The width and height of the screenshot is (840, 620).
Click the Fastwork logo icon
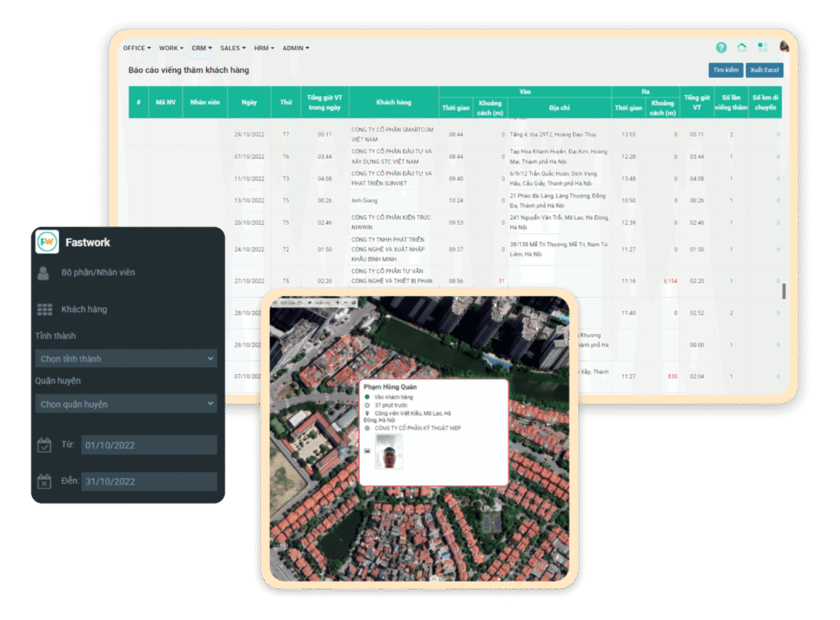click(48, 242)
